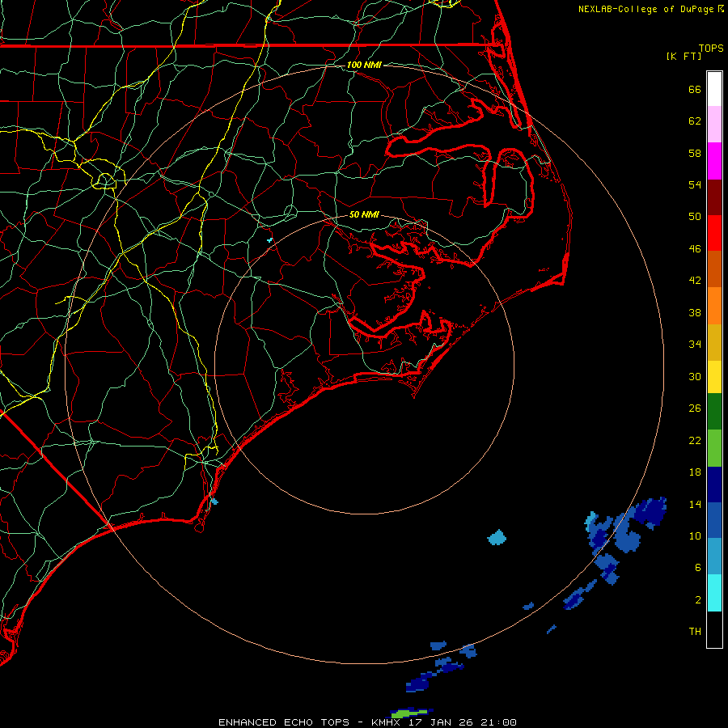Click the TH legend label
This screenshot has width=728, height=728.
click(x=695, y=632)
